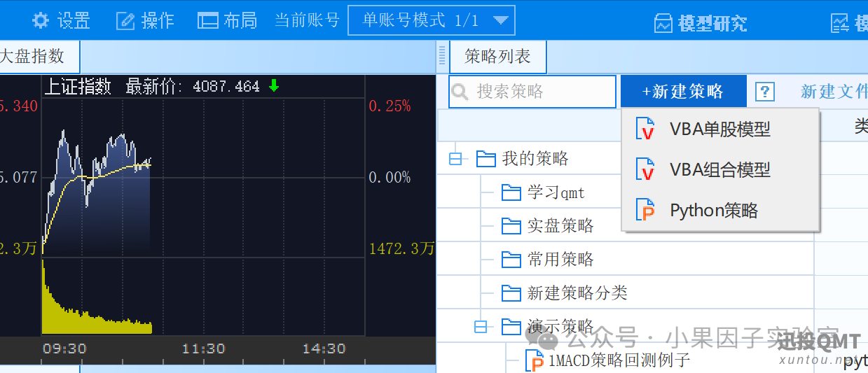Click the panel drag handle beside 策略列表
This screenshot has height=373, width=868.
[441, 56]
